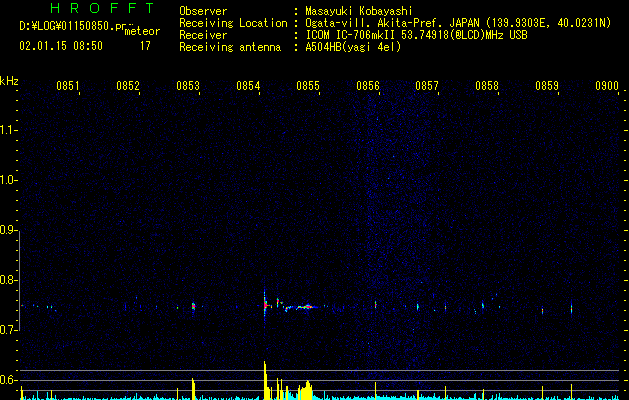Click the 0.6 kHz axis label
This screenshot has height=400, width=629.
8,380
